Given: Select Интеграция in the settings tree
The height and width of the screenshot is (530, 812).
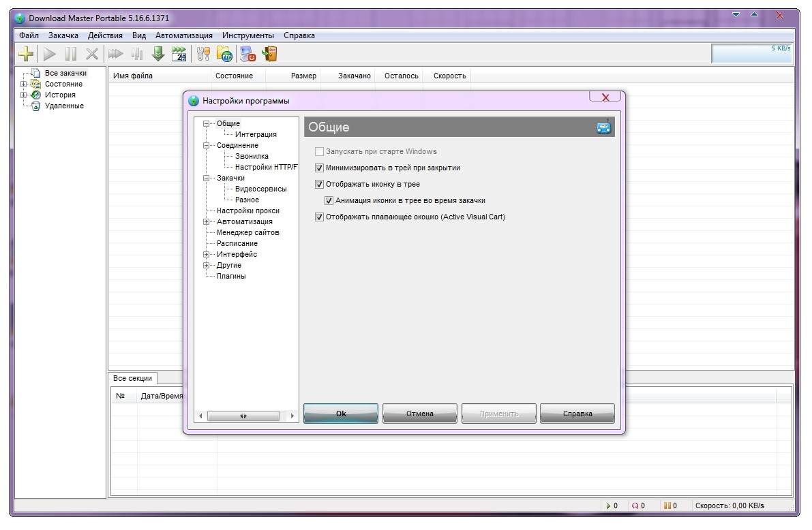Looking at the screenshot, I should (256, 135).
